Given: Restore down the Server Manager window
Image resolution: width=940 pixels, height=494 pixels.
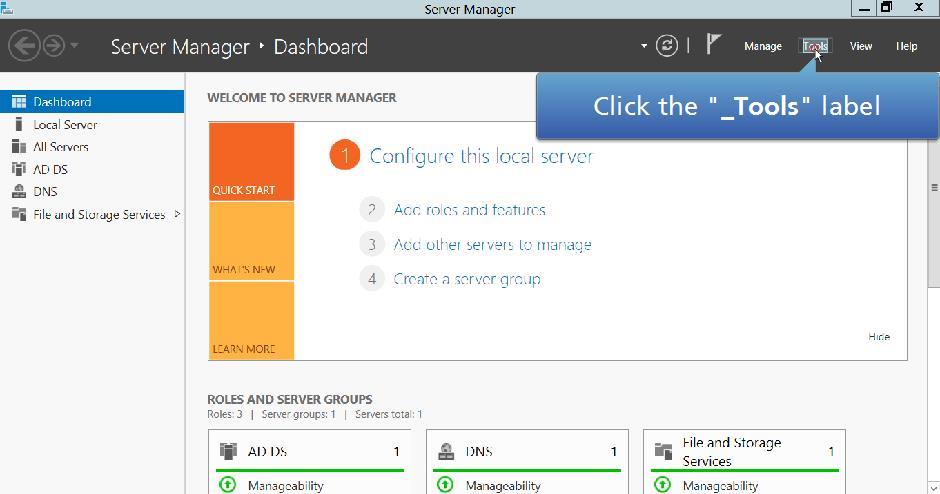Looking at the screenshot, I should pyautogui.click(x=886, y=7).
